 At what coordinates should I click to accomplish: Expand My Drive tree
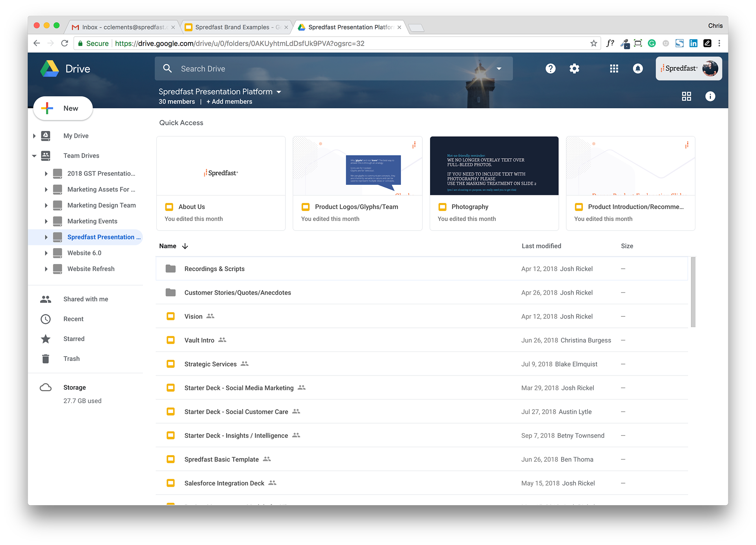click(x=34, y=136)
